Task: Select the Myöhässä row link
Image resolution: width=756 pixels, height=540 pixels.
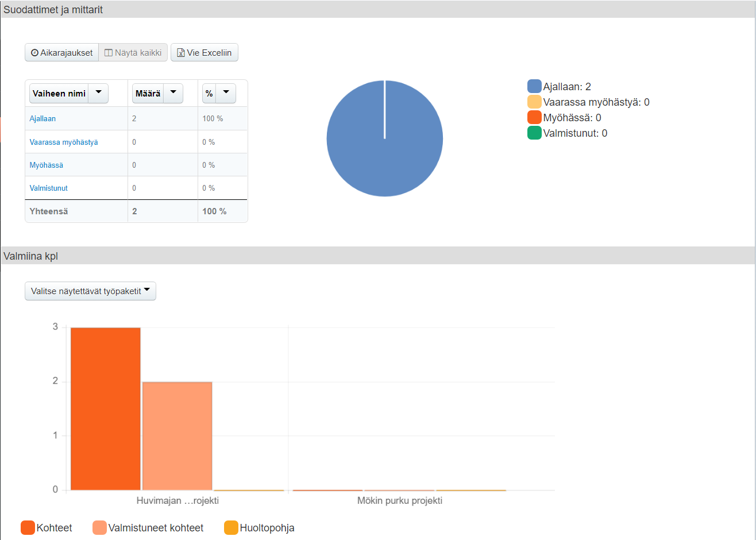Action: click(47, 165)
